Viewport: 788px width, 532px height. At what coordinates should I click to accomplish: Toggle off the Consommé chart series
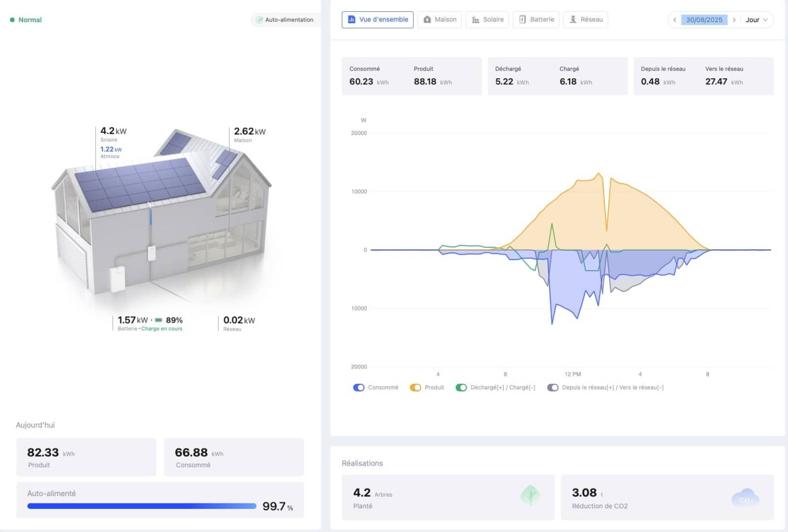359,388
